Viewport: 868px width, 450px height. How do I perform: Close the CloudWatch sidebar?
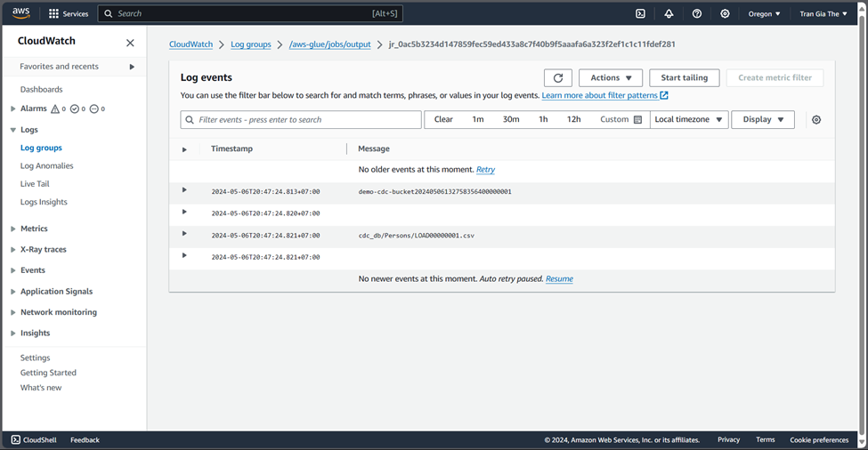click(x=130, y=43)
